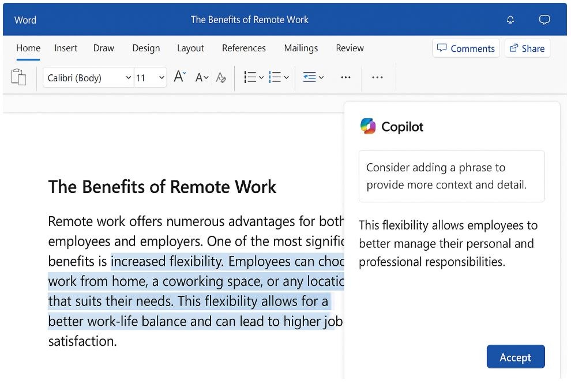Image resolution: width=571 pixels, height=392 pixels.
Task: Open the Draw tab
Action: 103,48
